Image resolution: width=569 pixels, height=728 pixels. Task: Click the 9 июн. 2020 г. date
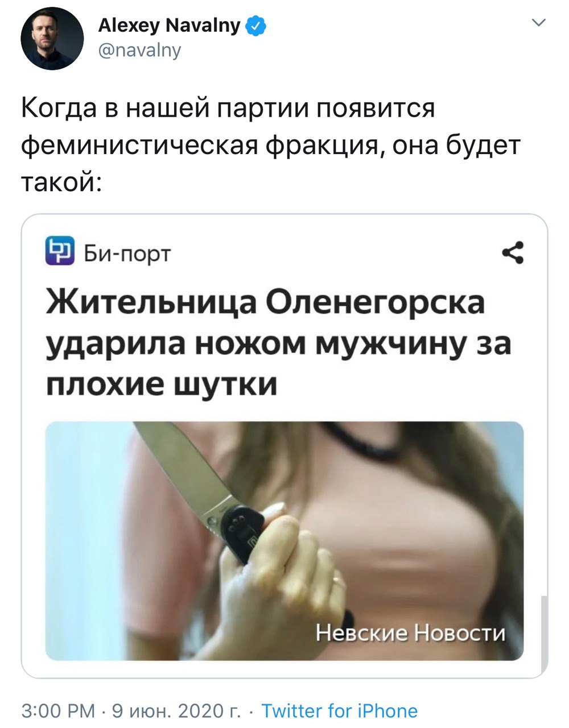(177, 711)
